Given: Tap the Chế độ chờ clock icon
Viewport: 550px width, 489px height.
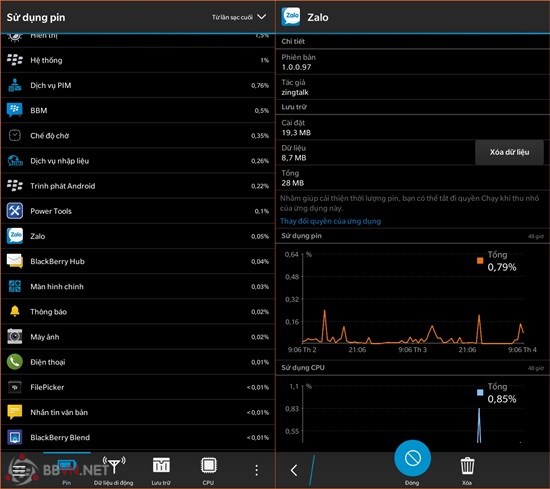Looking at the screenshot, I should click(x=15, y=135).
